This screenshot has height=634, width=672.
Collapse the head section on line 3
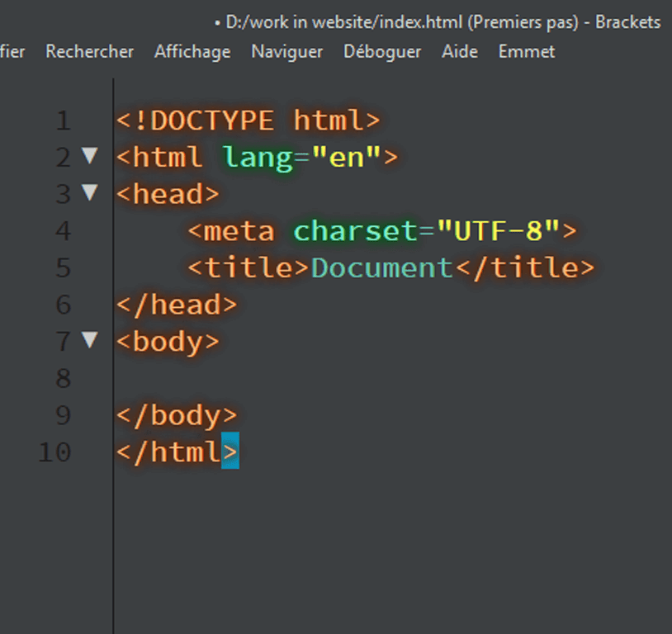click(90, 193)
